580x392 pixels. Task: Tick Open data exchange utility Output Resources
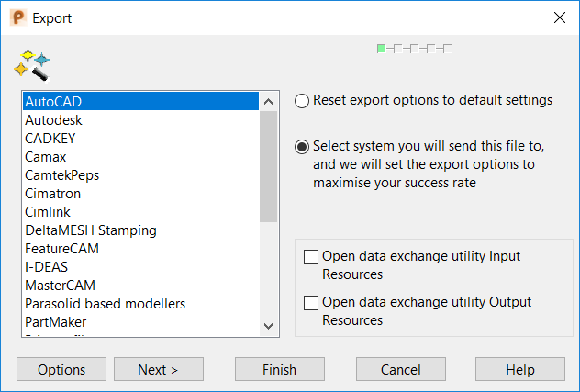[x=311, y=303]
